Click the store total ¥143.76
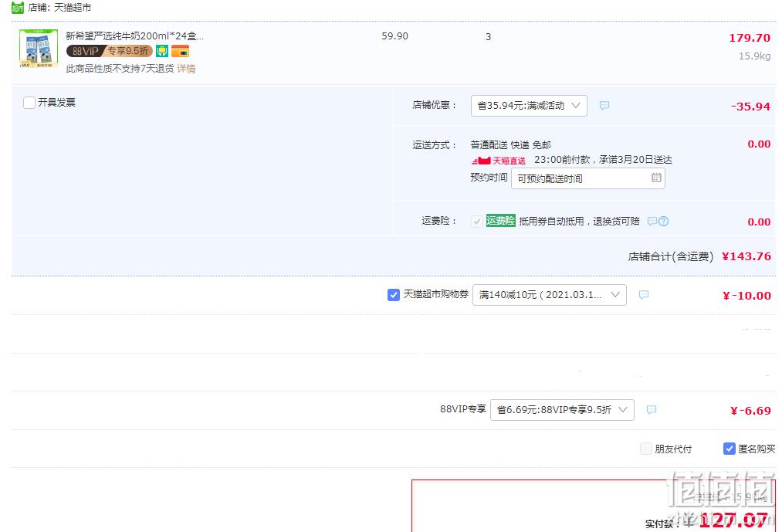Viewport: 782px width, 532px height. [x=746, y=256]
